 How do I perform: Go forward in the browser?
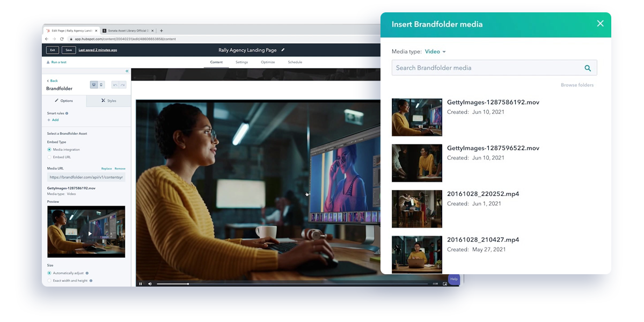pyautogui.click(x=54, y=39)
